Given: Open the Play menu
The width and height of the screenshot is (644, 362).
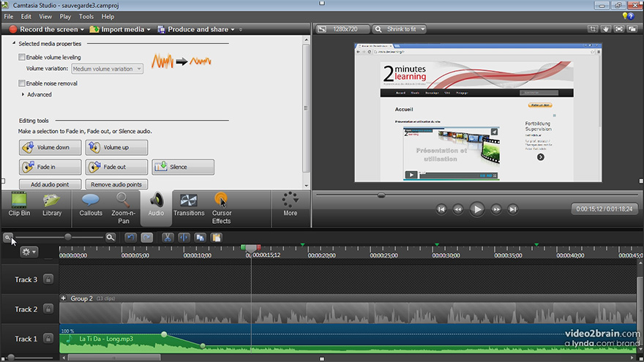Looking at the screenshot, I should pos(65,16).
